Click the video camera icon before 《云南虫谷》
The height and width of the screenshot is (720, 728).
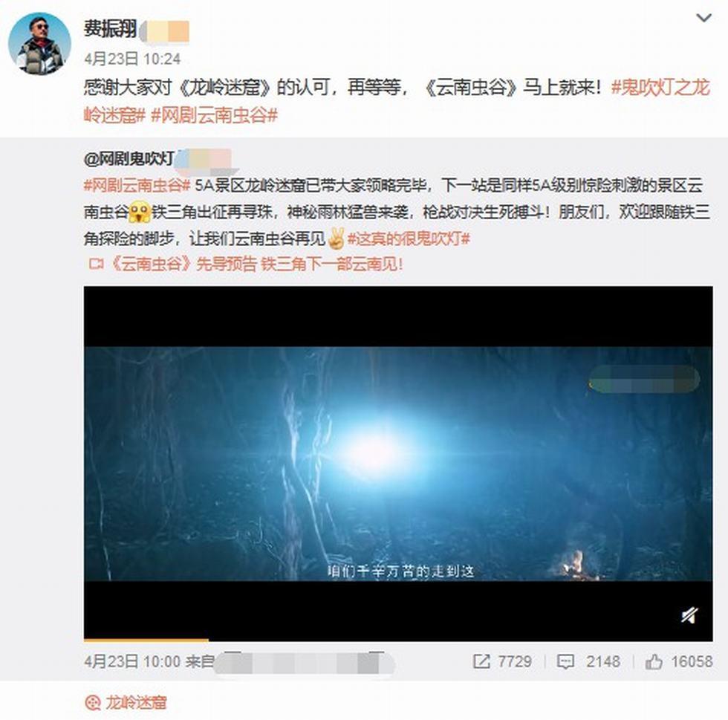tap(96, 265)
